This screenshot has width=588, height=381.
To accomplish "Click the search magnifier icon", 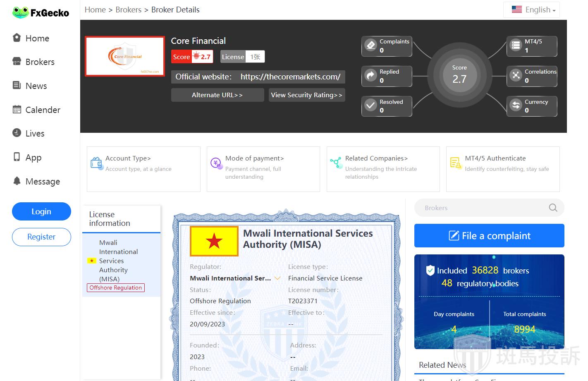I will pos(553,208).
